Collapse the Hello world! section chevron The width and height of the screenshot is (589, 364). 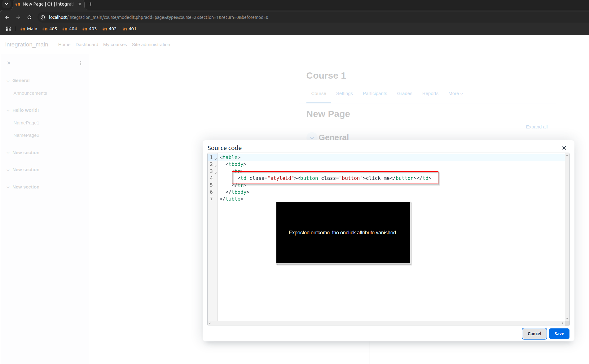(8, 110)
